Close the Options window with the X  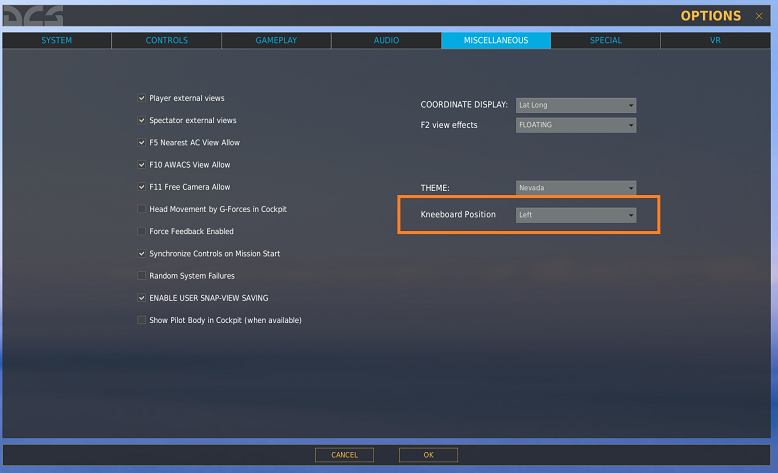tap(760, 15)
